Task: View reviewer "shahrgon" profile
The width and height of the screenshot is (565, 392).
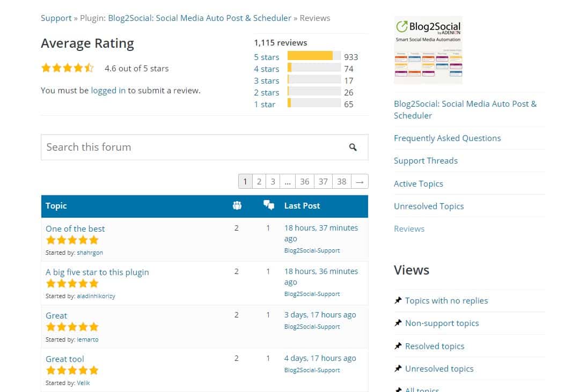Action: coord(90,252)
